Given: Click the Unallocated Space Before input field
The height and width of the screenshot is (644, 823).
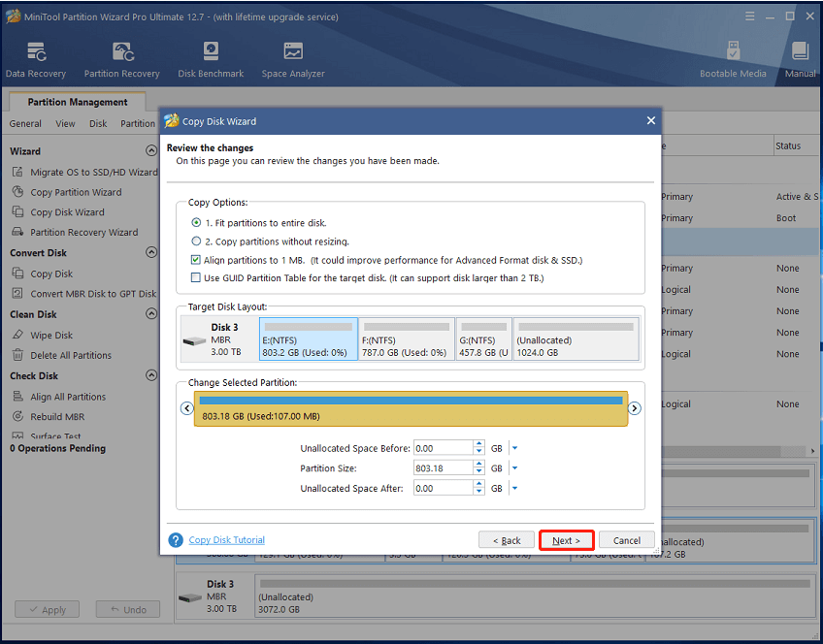Looking at the screenshot, I should (x=444, y=448).
